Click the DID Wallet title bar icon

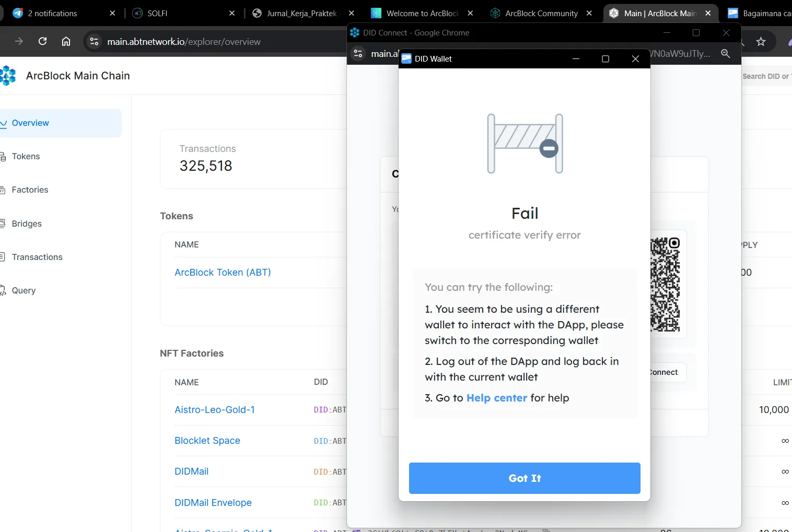click(x=406, y=58)
